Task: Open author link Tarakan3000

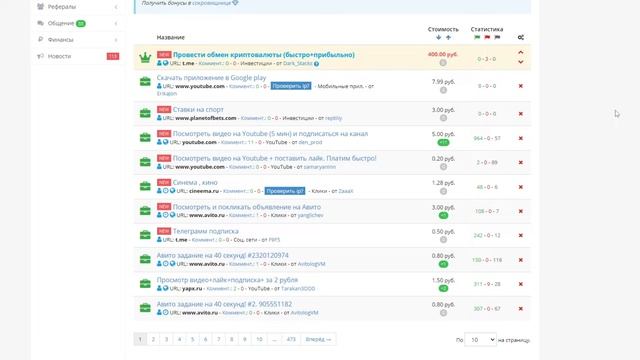Action: (298, 288)
